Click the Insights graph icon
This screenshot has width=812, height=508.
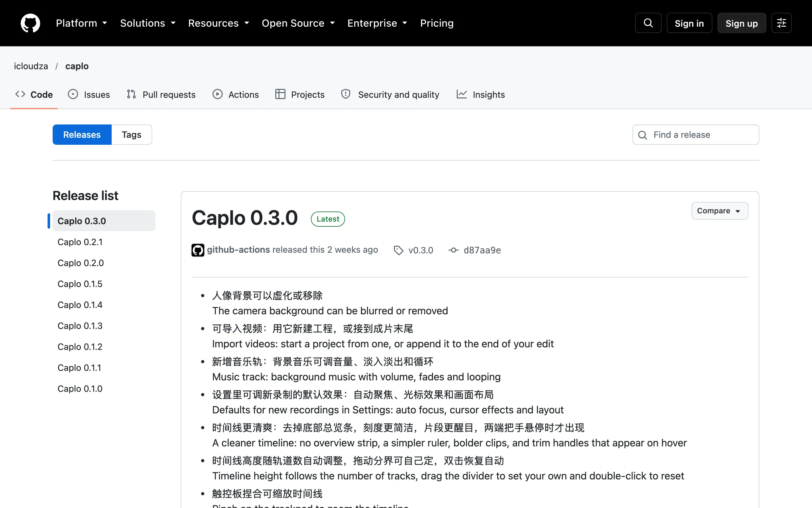point(462,94)
